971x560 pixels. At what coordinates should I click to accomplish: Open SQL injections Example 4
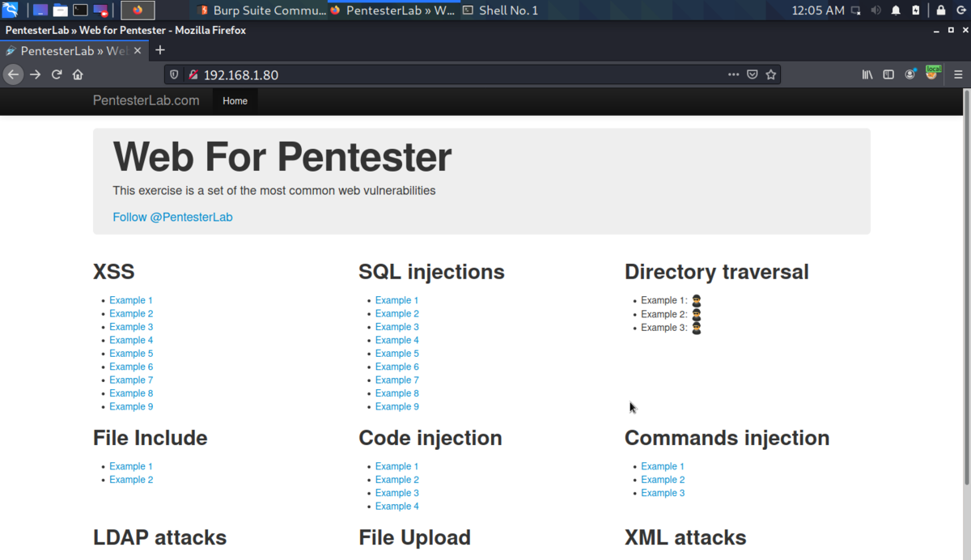coord(397,340)
